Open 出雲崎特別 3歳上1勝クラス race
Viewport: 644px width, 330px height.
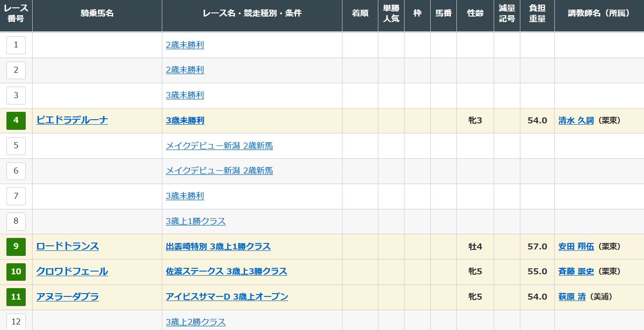coord(218,247)
